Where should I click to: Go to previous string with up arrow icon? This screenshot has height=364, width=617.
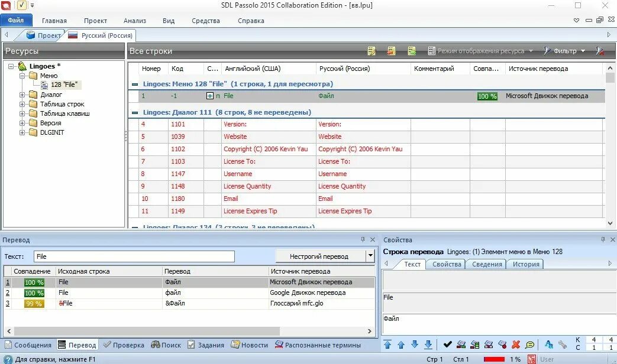pyautogui.click(x=401, y=344)
